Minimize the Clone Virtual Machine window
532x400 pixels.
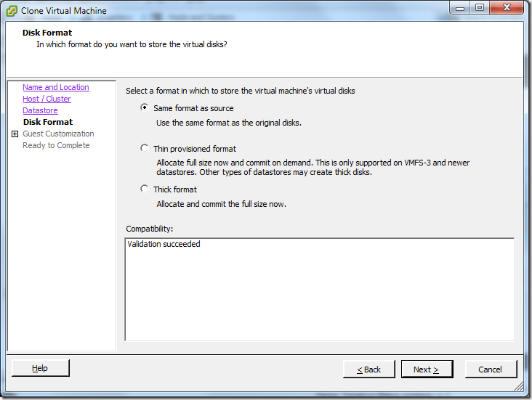460,8
